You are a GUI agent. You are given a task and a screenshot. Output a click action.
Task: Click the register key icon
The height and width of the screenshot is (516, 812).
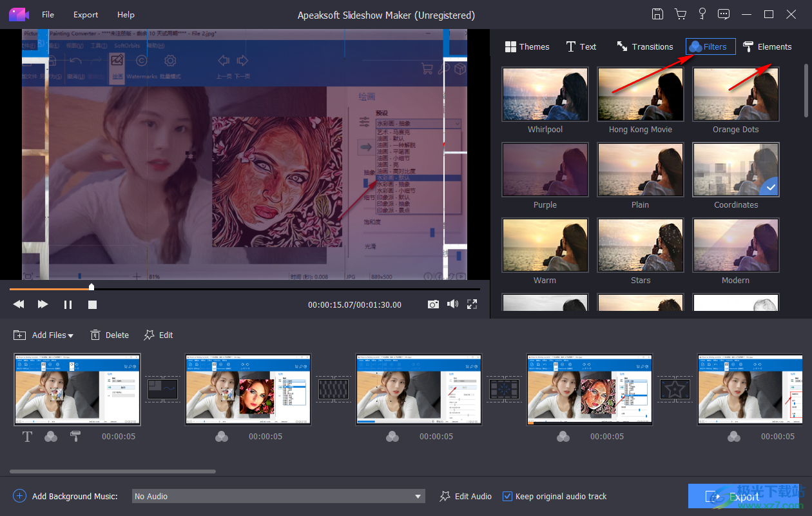coord(702,14)
